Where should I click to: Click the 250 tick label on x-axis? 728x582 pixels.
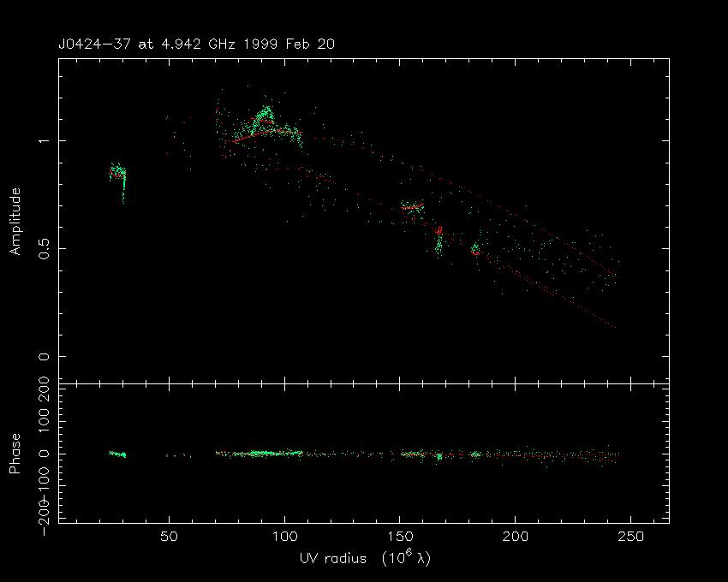click(631, 537)
